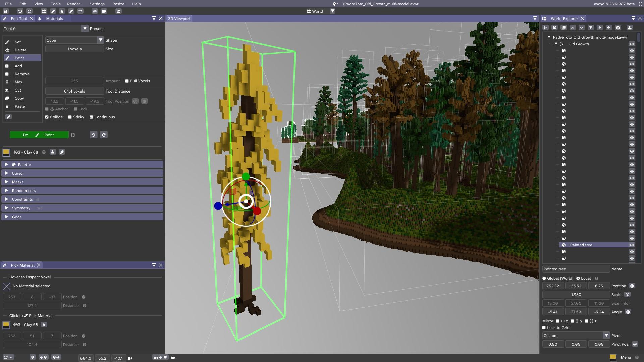Viewport: 644px width, 362px height.
Task: Click the eyedropper pick material toolbar icon
Action: pos(71,11)
